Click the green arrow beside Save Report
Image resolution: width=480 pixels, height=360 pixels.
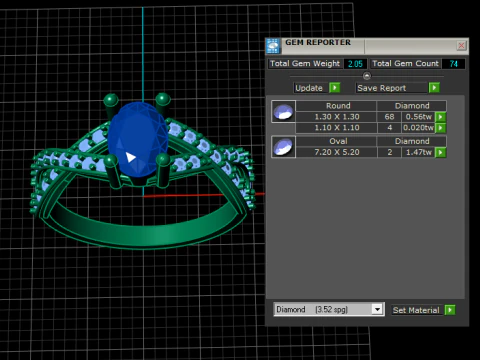[434, 88]
